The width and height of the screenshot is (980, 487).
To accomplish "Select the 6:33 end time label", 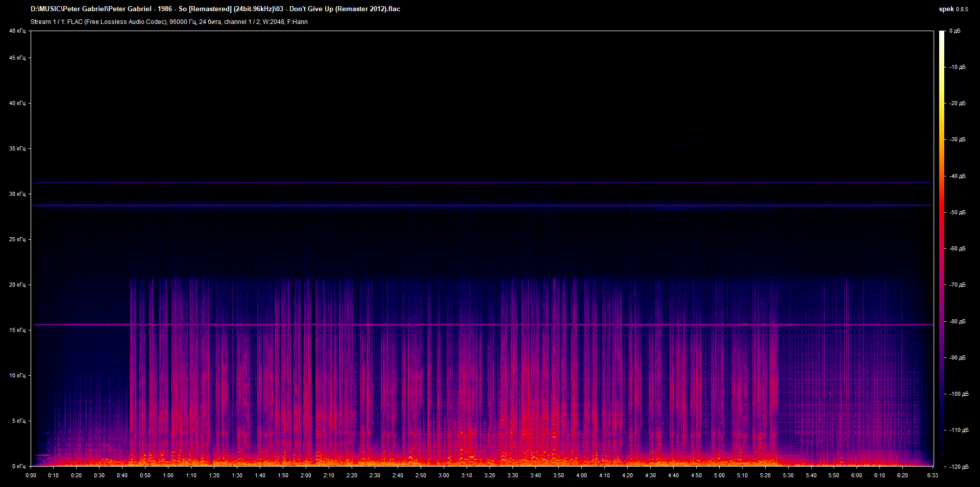I will pos(933,475).
